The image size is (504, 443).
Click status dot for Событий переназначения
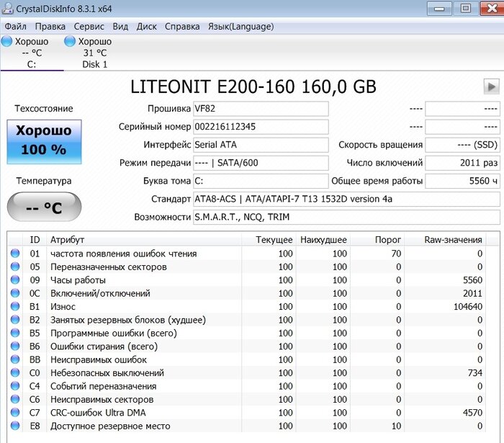[15, 386]
